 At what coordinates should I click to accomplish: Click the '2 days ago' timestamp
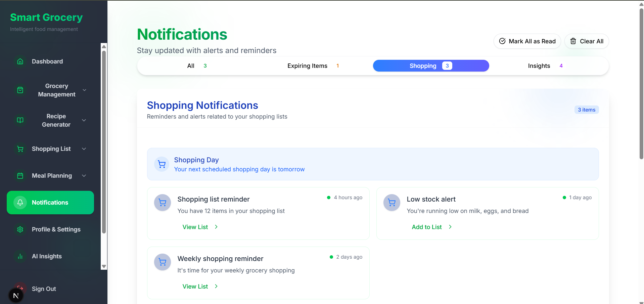[x=349, y=257]
